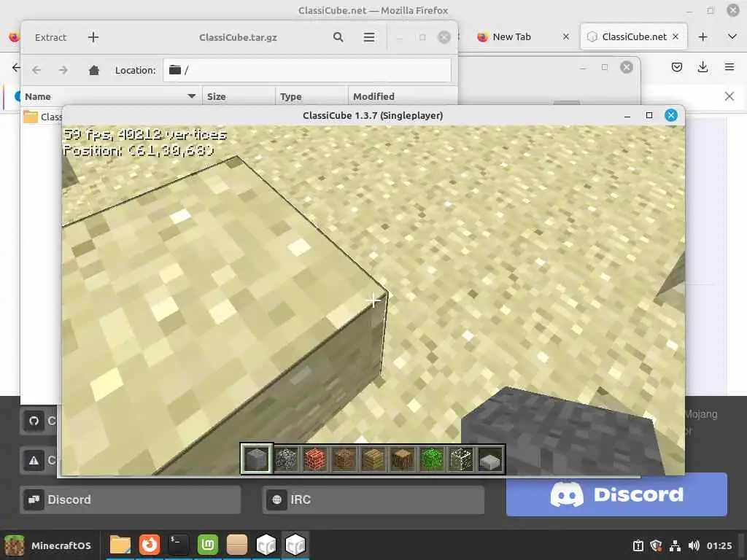Select the dirt block hotbar slot
Image resolution: width=747 pixels, height=560 pixels.
[x=344, y=459]
